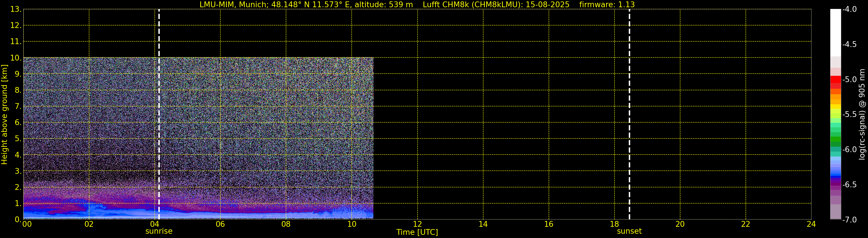The height and width of the screenshot is (238, 868).
Task: Click the '-4.5' colorbar tick label
Action: [x=849, y=44]
